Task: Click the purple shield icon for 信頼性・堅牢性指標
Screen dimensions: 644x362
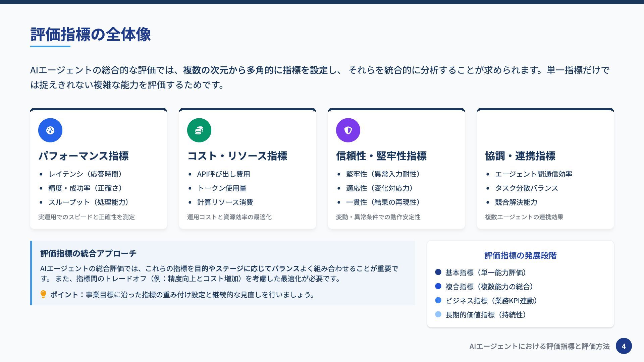Action: 348,130
